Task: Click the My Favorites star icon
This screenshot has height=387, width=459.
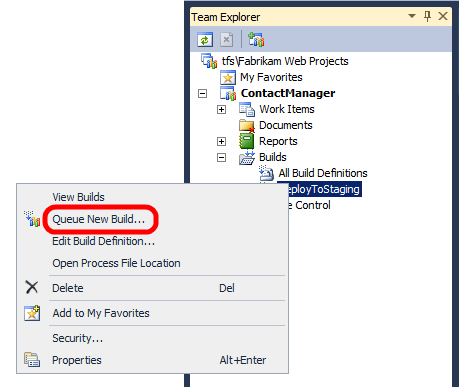Action: pos(228,77)
